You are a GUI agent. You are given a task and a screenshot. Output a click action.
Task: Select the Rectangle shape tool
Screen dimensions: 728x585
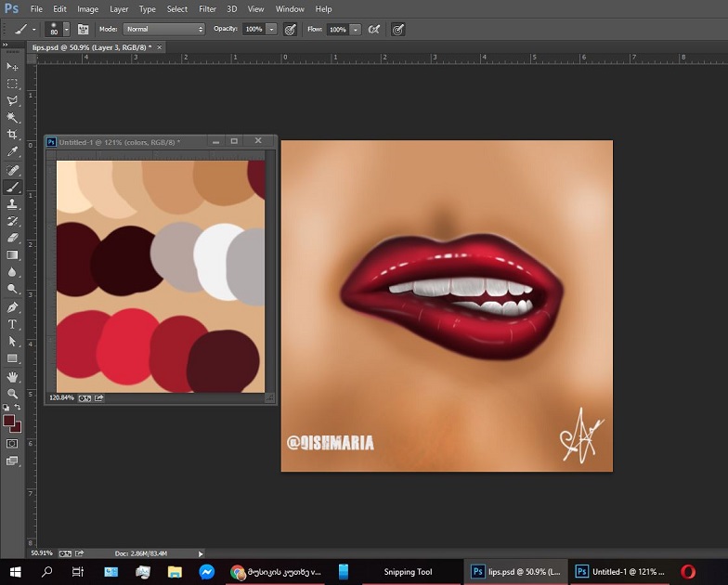(x=13, y=358)
